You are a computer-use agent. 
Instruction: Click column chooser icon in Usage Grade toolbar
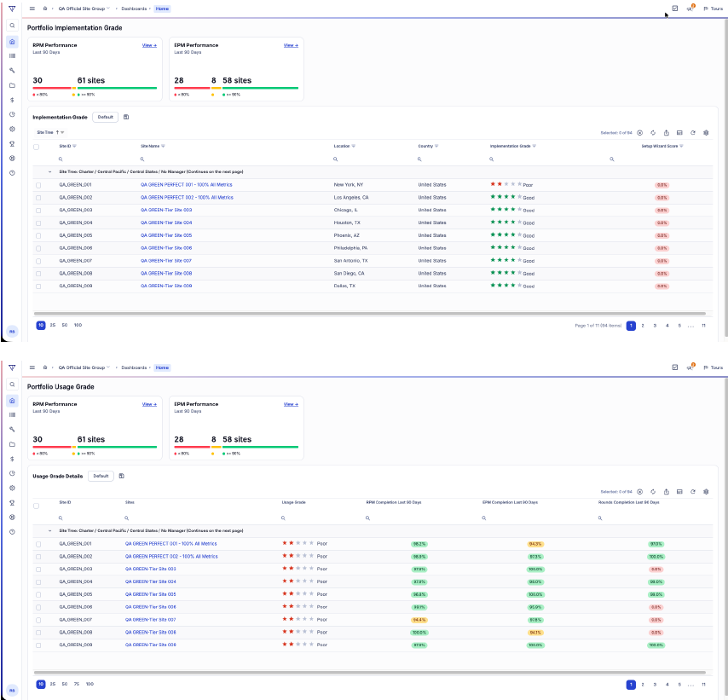(679, 491)
